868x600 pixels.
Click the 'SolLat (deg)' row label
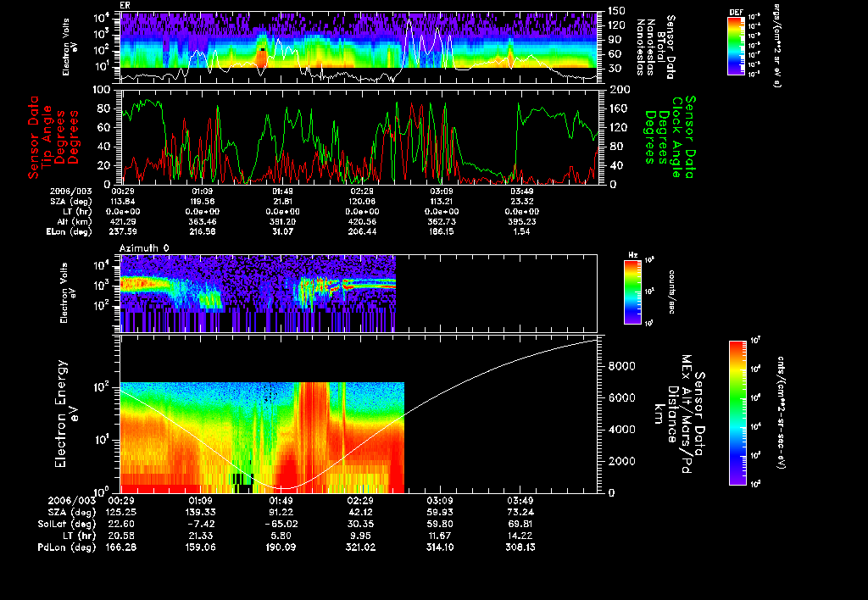pos(67,524)
